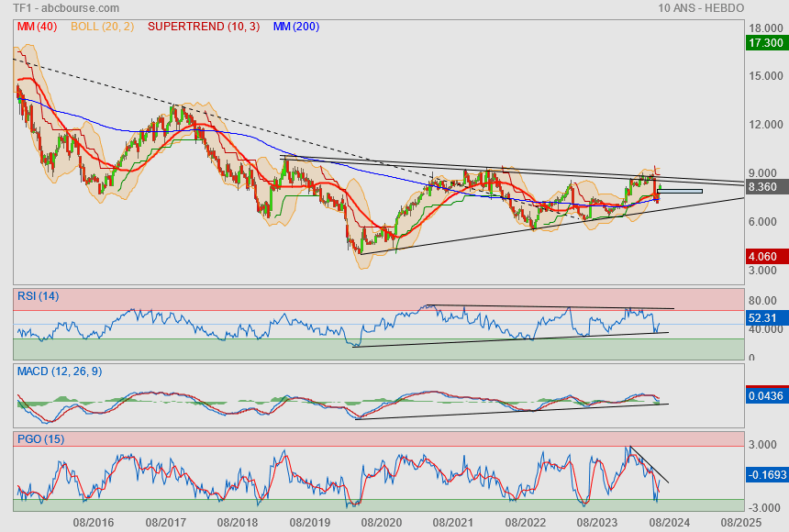The width and height of the screenshot is (789, 532).
Task: Click the PGO (15) panel label
Action: 40,438
